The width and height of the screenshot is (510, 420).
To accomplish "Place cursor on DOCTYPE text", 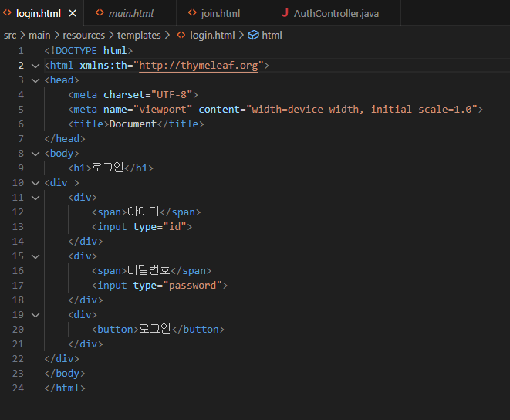I will (x=76, y=51).
